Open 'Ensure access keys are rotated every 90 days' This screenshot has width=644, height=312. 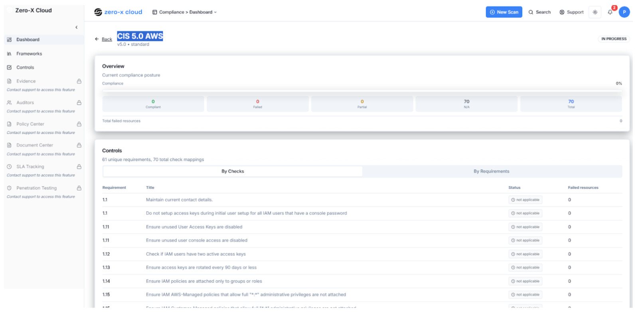point(362,268)
